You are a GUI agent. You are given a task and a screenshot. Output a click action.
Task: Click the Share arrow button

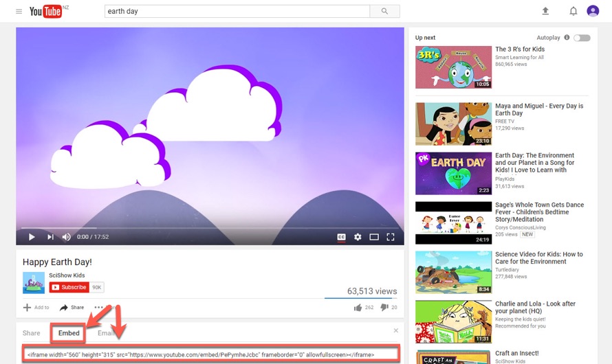click(72, 308)
